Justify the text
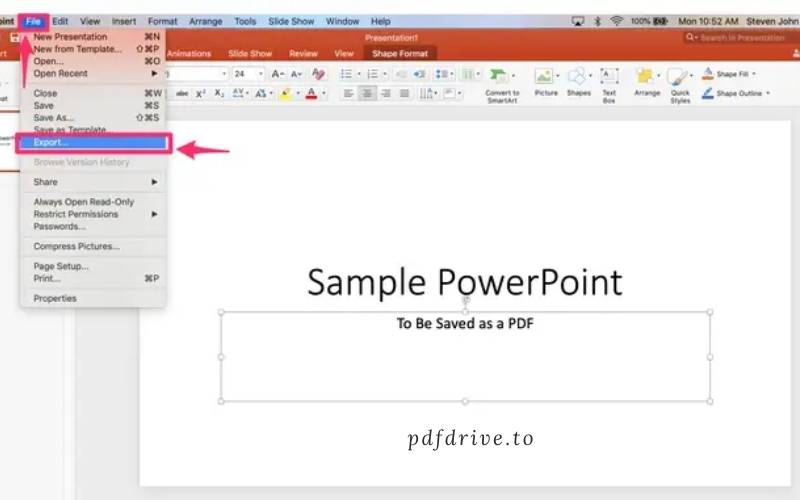 coord(405,93)
